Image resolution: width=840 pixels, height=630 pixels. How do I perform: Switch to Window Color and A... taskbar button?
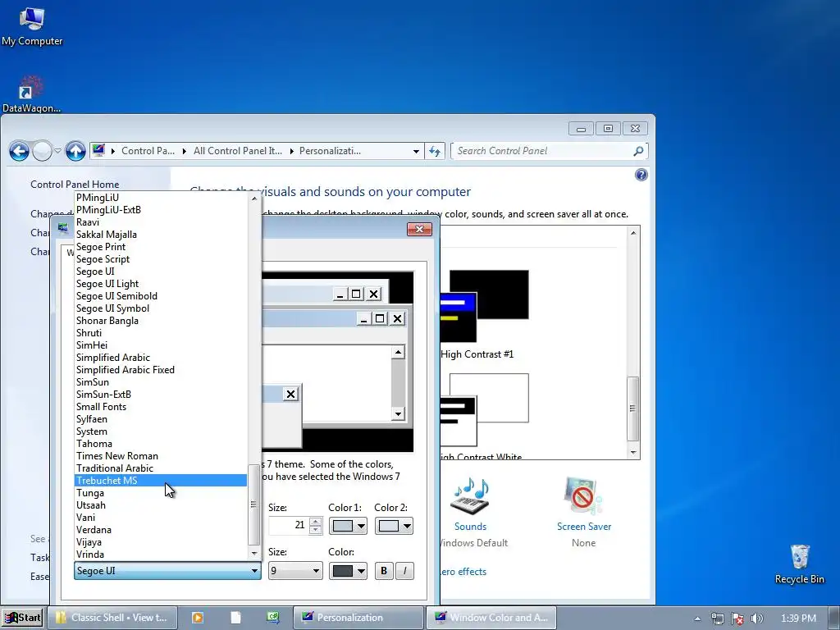click(491, 618)
